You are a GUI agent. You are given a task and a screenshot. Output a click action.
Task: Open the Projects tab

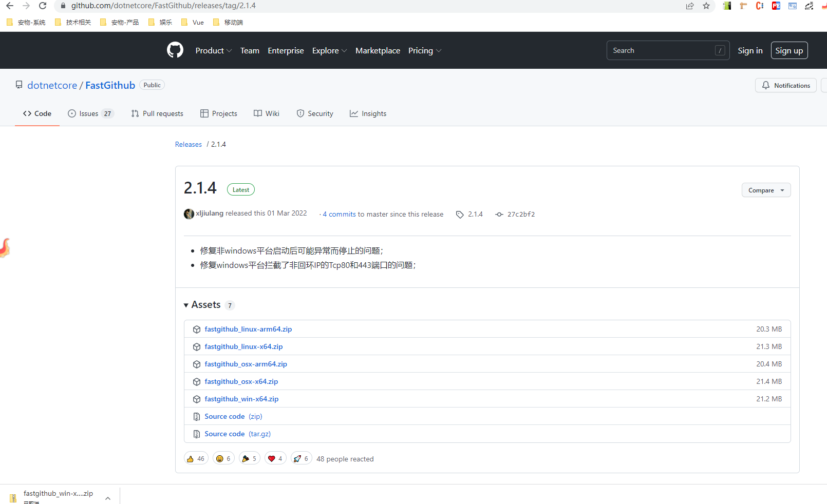click(x=219, y=113)
